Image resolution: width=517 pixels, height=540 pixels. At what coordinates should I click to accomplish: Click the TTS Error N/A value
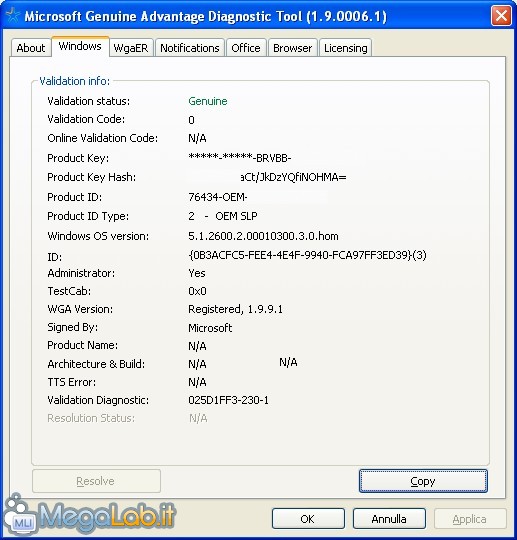197,382
